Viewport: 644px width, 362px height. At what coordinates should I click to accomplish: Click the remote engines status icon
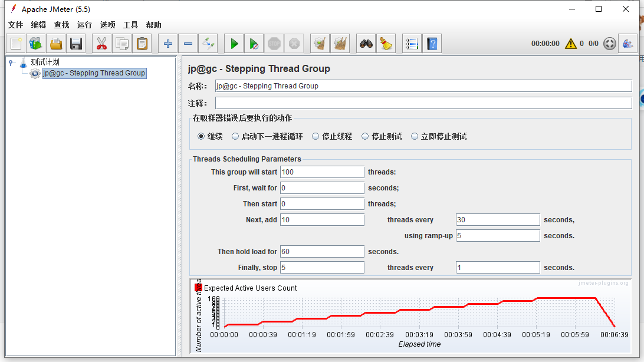pos(610,44)
